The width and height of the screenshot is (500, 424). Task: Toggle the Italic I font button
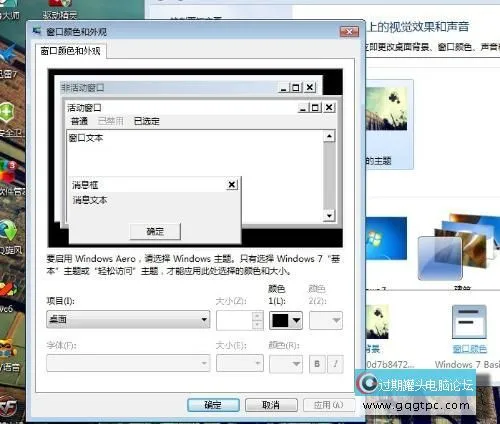click(335, 364)
